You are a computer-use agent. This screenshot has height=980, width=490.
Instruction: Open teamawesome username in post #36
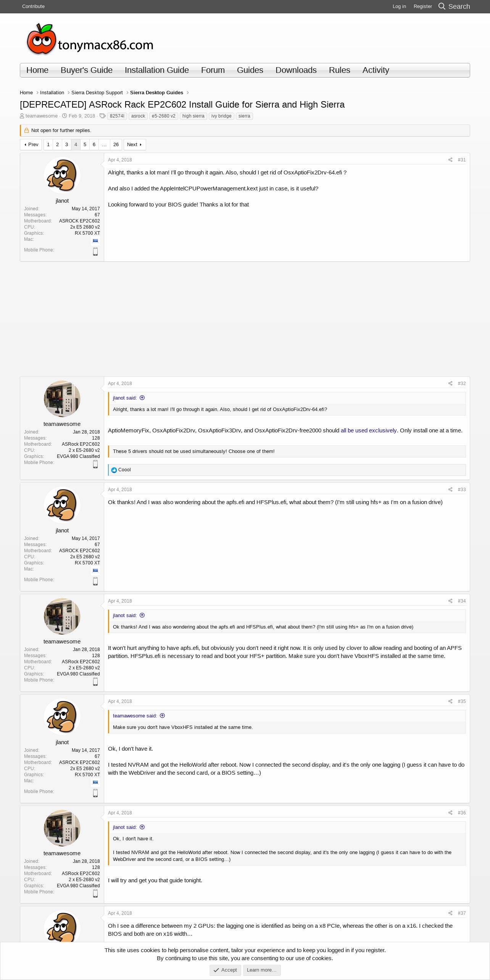pos(62,853)
